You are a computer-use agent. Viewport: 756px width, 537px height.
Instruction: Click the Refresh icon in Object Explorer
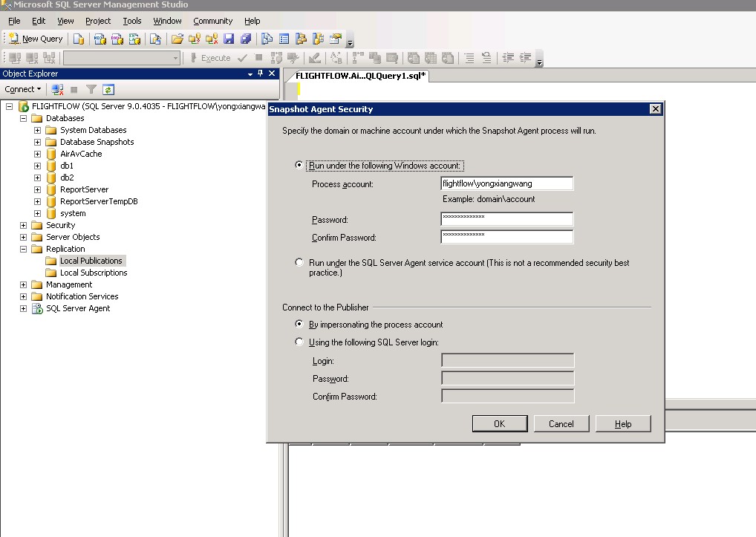click(108, 89)
